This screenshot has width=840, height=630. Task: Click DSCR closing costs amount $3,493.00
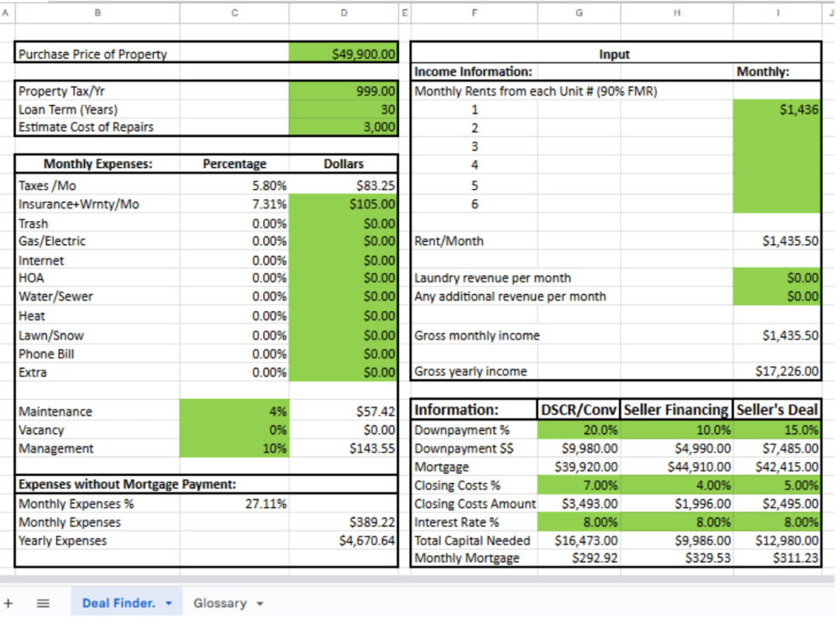click(x=579, y=503)
